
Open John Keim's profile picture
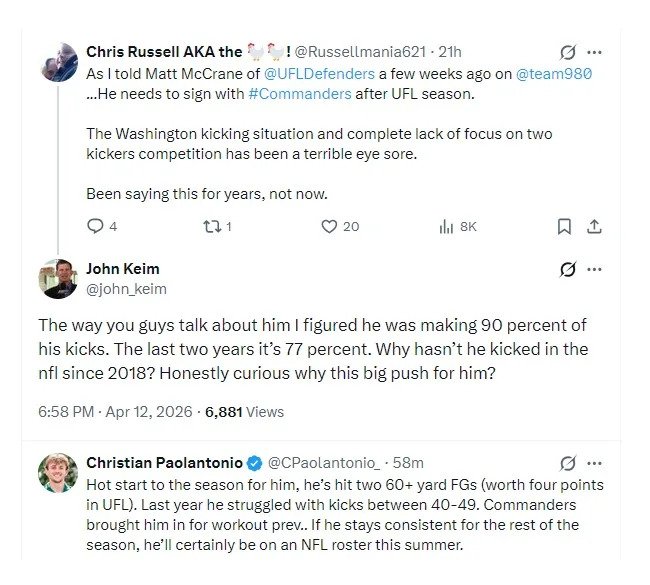(58, 279)
